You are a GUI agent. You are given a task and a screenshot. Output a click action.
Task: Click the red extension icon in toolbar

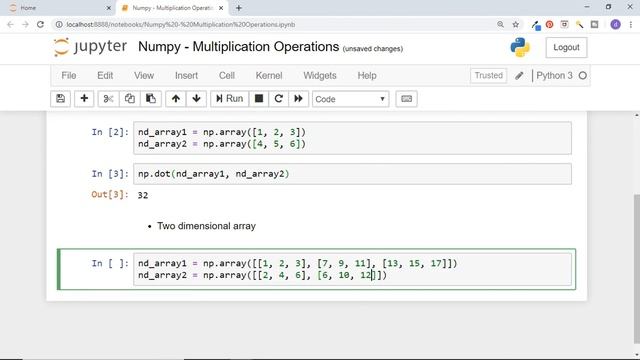tap(549, 24)
